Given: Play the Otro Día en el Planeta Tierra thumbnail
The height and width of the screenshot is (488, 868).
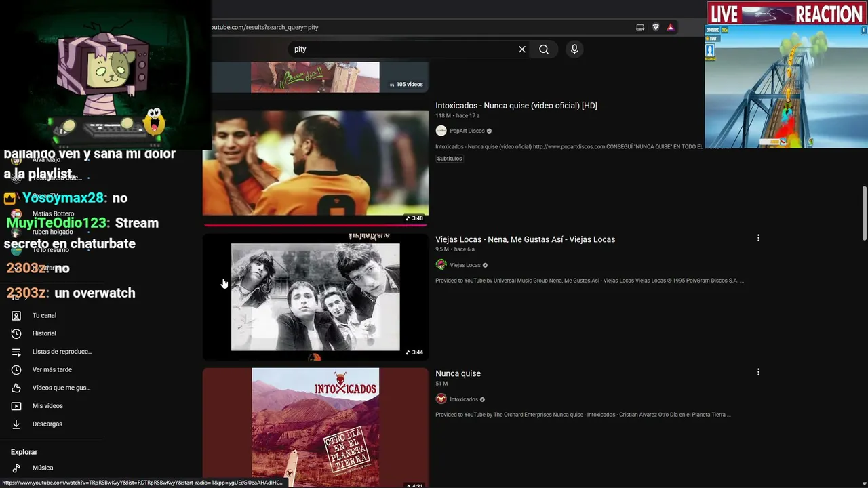Looking at the screenshot, I should (315, 427).
